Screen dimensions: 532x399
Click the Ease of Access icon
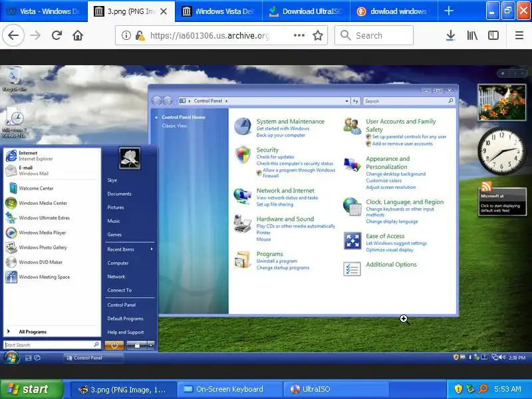point(352,241)
